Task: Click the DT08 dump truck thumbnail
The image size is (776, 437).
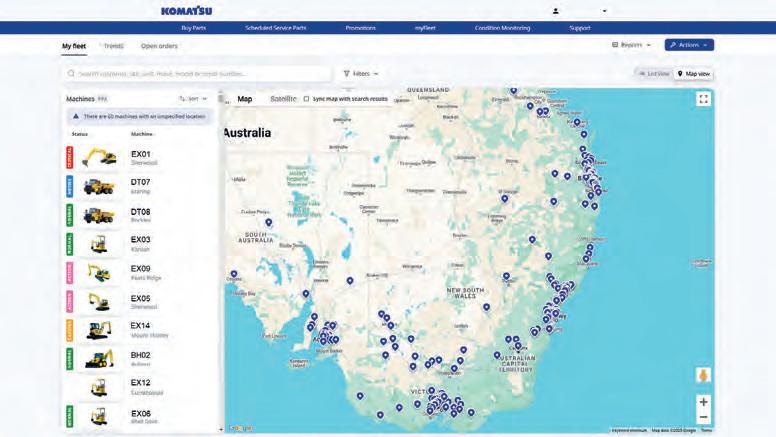Action: (99, 215)
